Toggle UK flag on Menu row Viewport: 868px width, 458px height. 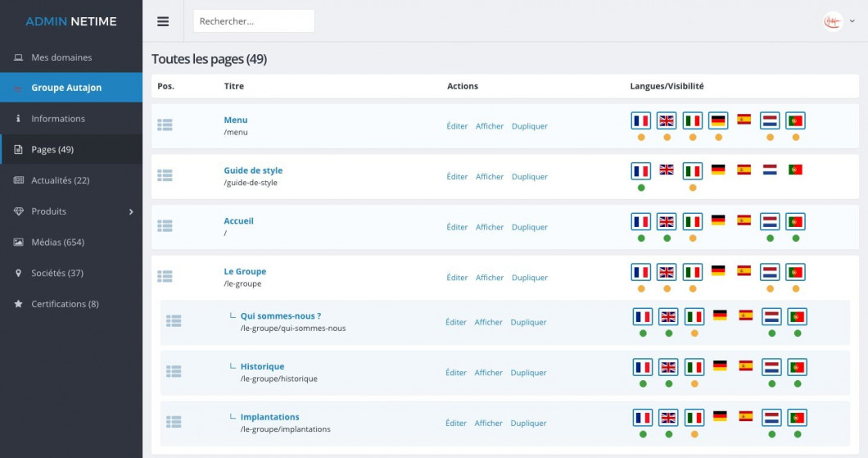click(667, 120)
